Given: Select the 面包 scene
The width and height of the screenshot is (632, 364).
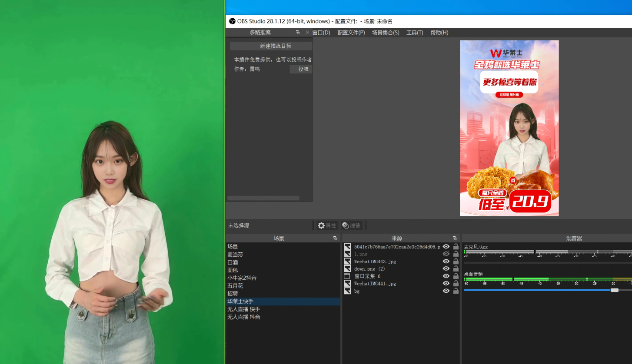Looking at the screenshot, I should 283,270.
